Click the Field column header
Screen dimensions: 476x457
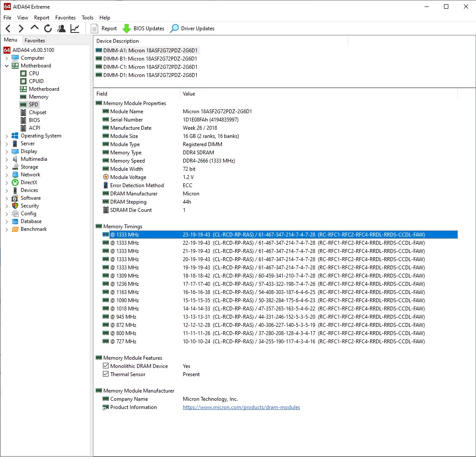(x=137, y=94)
